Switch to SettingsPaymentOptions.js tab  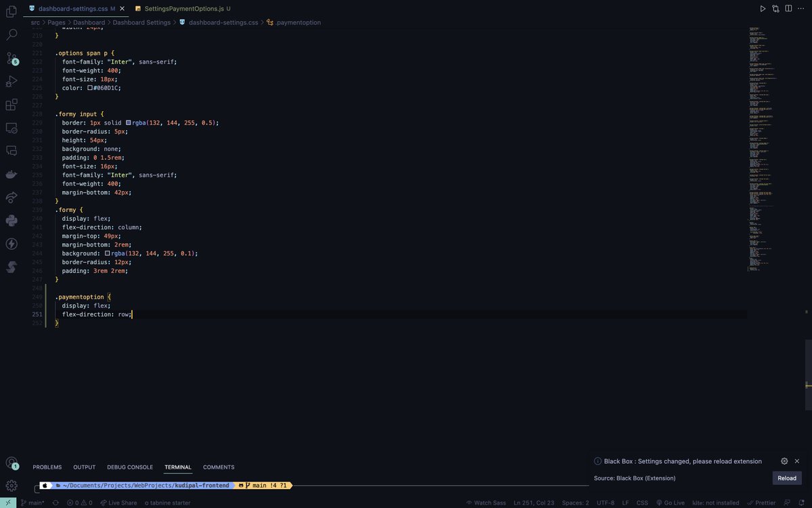(x=182, y=9)
